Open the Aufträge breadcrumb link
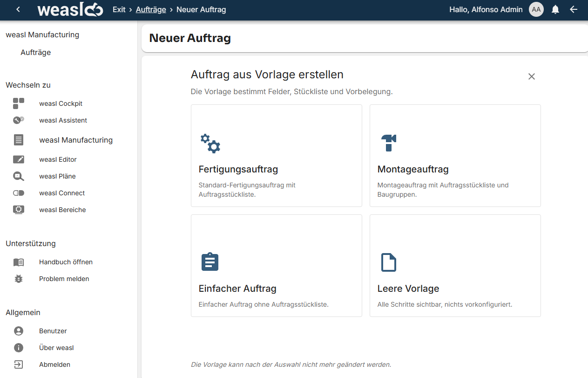The width and height of the screenshot is (588, 378). pyautogui.click(x=151, y=9)
